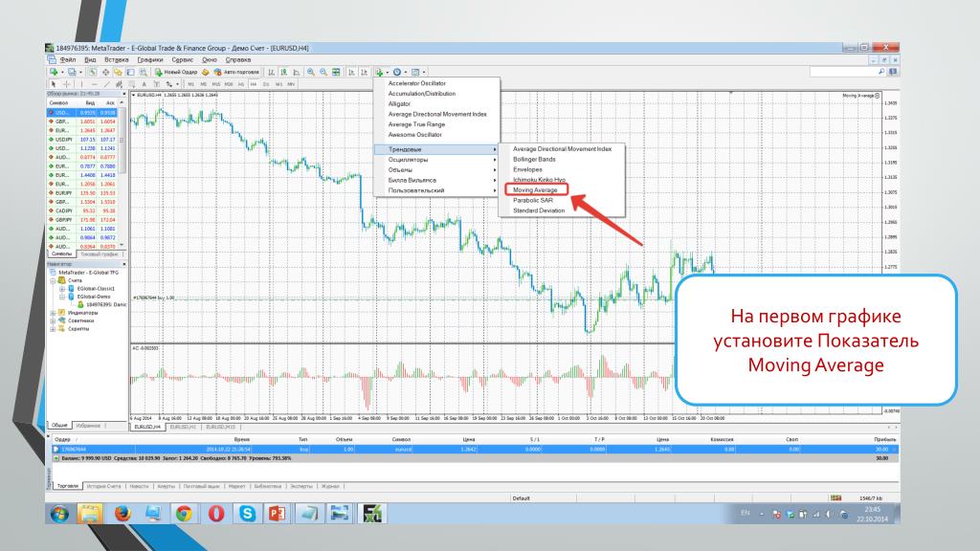
Task: Select Parabolic SAR indicator
Action: (x=532, y=201)
